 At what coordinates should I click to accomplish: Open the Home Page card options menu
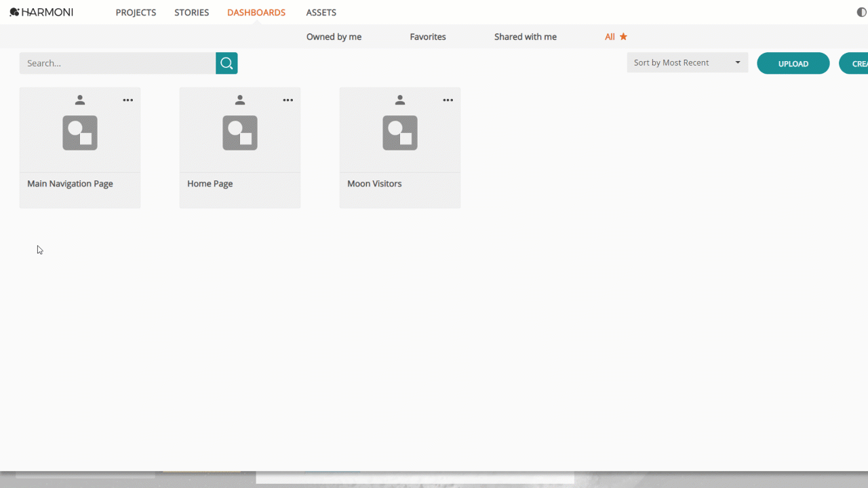click(288, 100)
